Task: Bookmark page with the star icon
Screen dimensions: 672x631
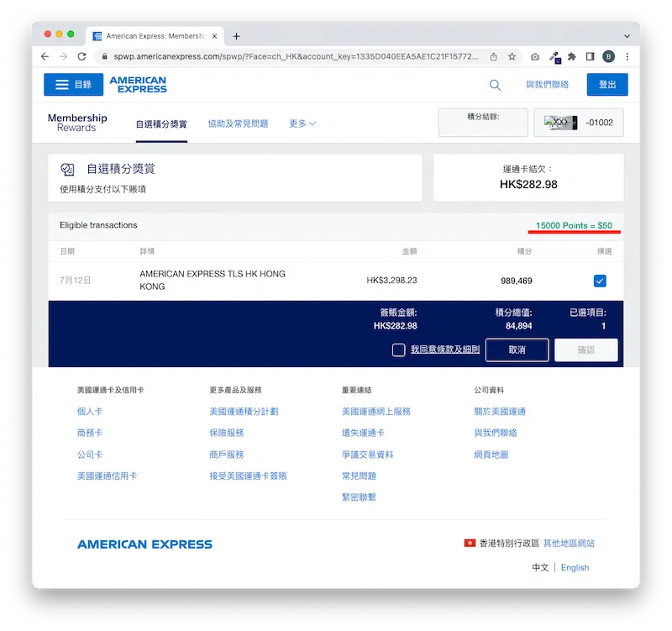Action: coord(512,56)
